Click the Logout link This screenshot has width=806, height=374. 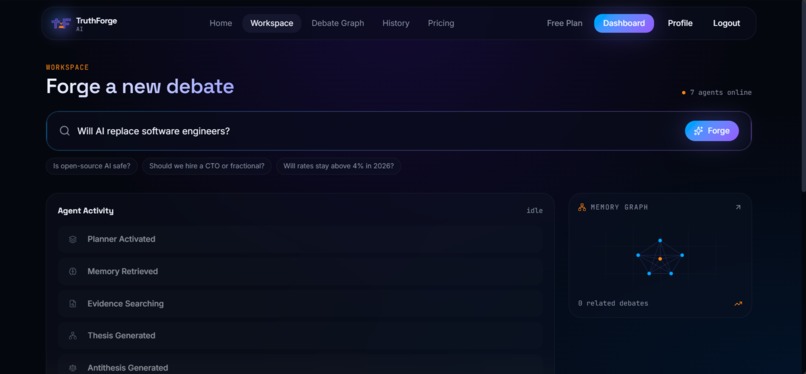(726, 23)
